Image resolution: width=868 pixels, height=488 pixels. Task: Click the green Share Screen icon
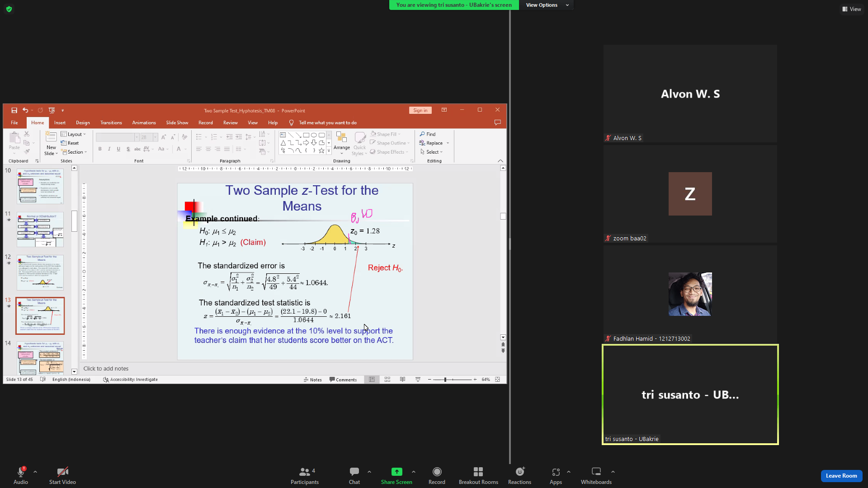coord(396,472)
